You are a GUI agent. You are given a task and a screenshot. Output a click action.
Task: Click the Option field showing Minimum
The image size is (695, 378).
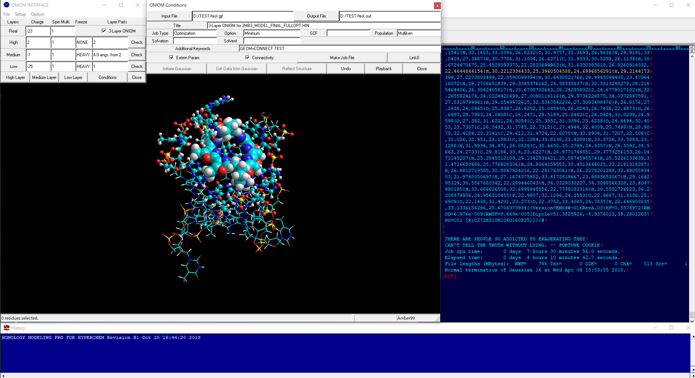[272, 33]
